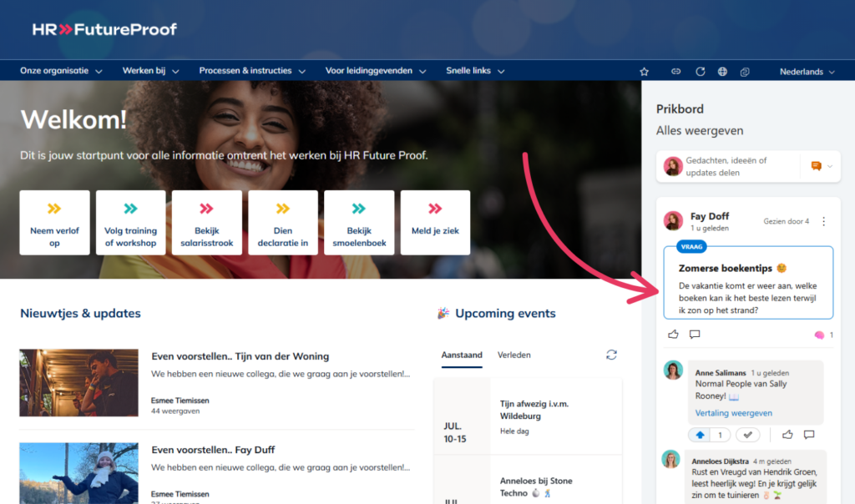855x504 pixels.
Task: Expand Onze organisatie menu
Action: [61, 71]
